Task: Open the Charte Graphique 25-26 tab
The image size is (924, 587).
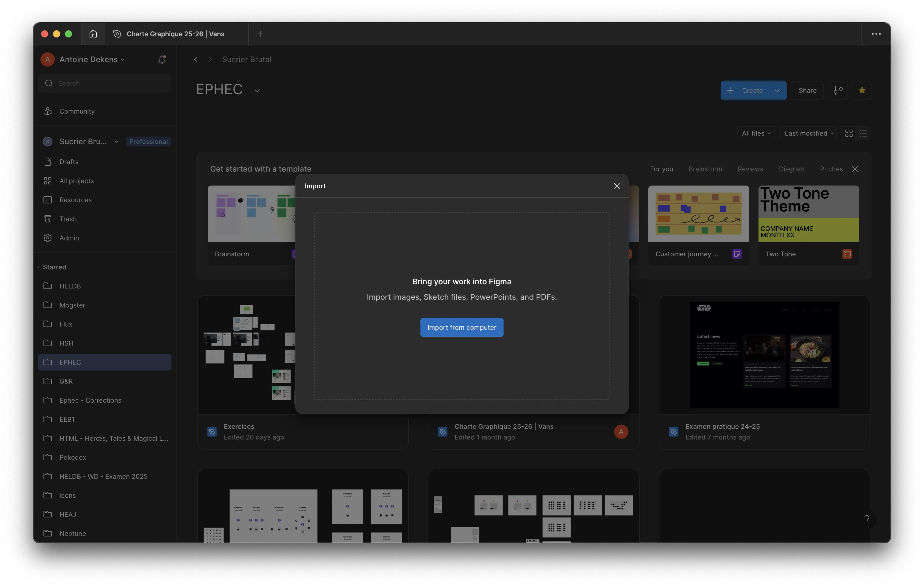Action: pyautogui.click(x=175, y=34)
